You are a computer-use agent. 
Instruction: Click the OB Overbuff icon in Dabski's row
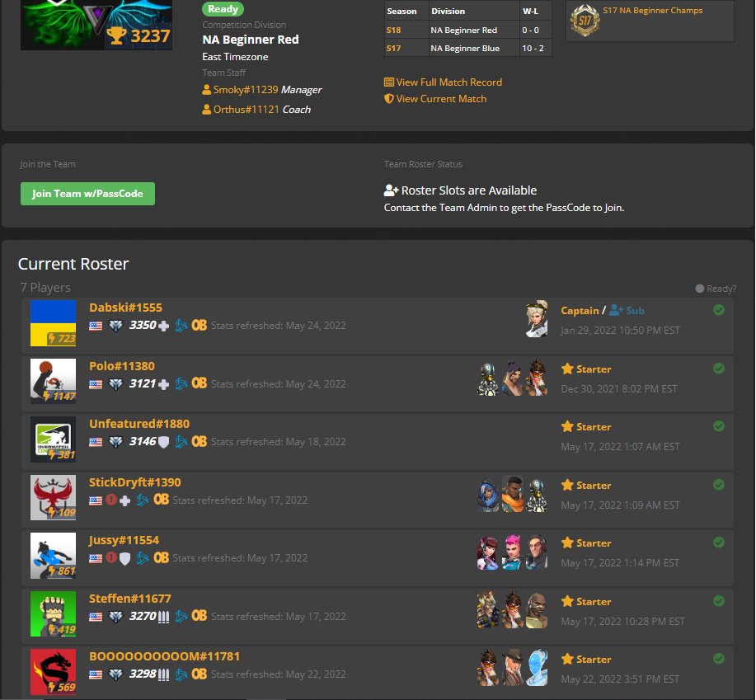200,326
